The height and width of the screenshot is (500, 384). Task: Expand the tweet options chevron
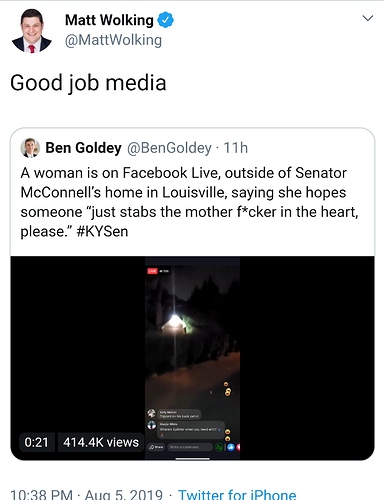(x=367, y=18)
